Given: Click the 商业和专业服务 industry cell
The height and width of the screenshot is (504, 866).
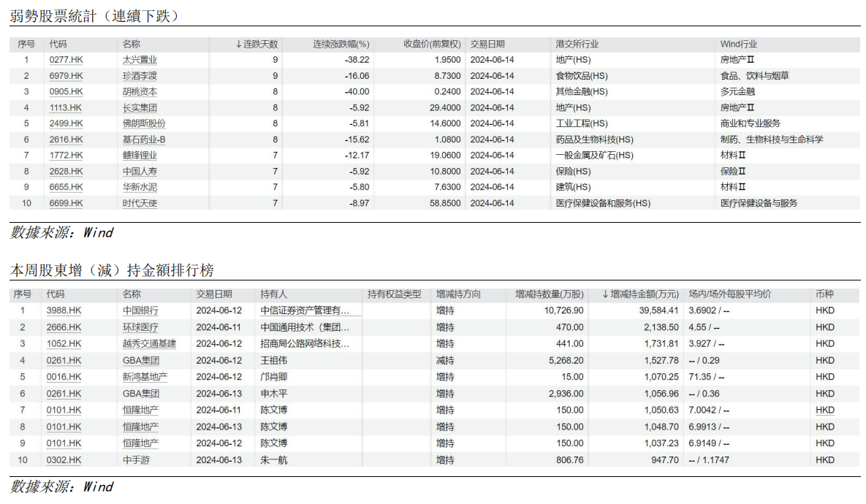Looking at the screenshot, I should click(x=750, y=123).
